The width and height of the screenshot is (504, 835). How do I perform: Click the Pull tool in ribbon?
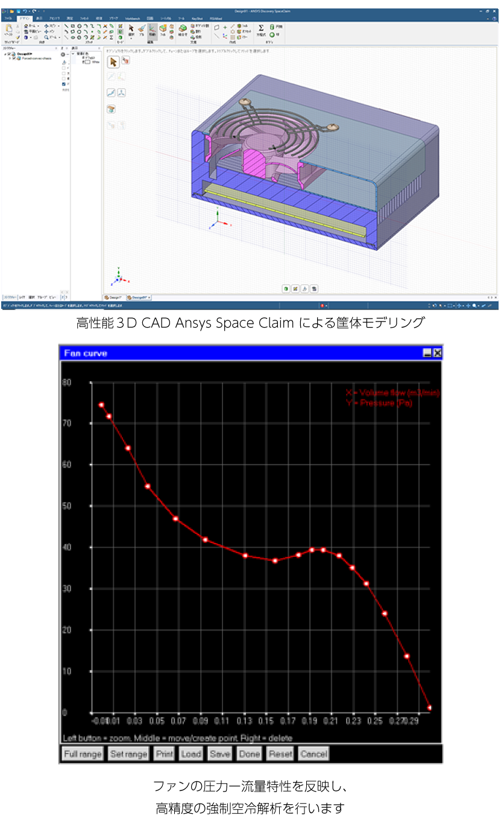[141, 29]
